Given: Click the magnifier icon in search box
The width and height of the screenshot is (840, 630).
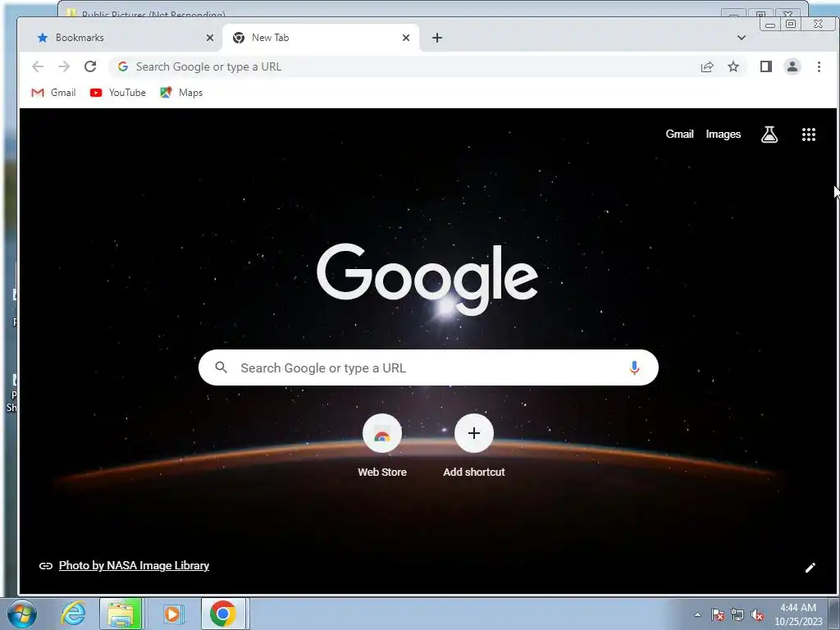Looking at the screenshot, I should point(221,367).
